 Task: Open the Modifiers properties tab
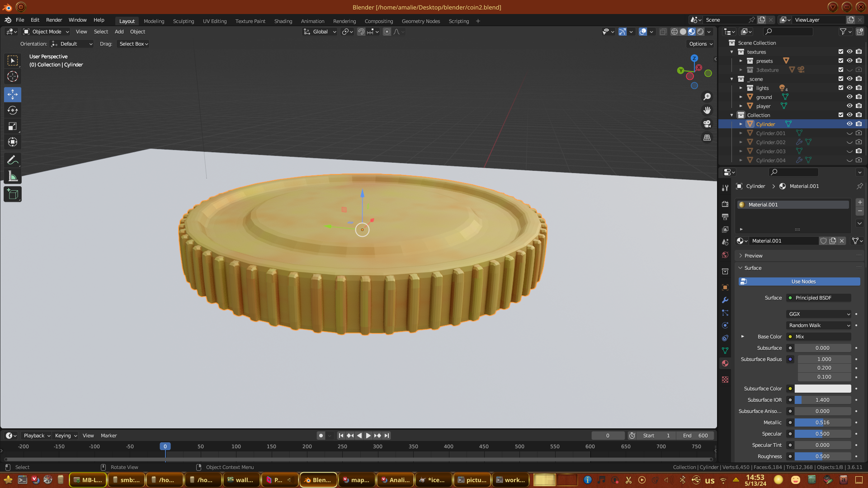pyautogui.click(x=725, y=300)
